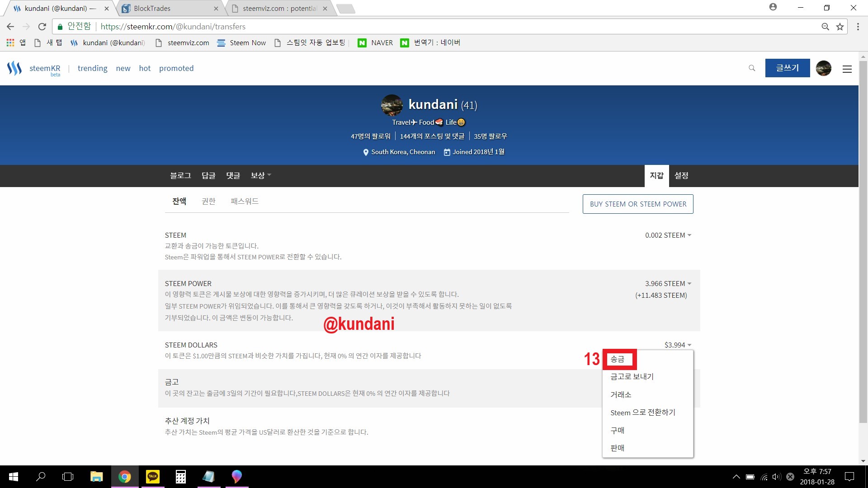Open the 0.002 STEEM balance dropdown
The width and height of the screenshot is (868, 488).
coord(668,235)
